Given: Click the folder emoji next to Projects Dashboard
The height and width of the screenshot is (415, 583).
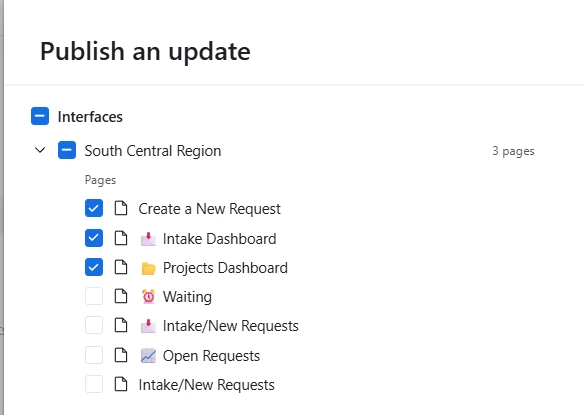Looking at the screenshot, I should [x=148, y=268].
